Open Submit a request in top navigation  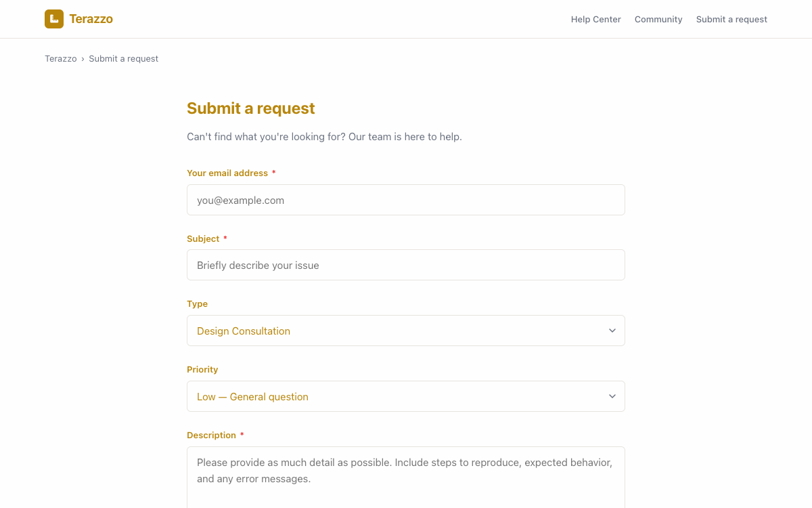pos(731,20)
